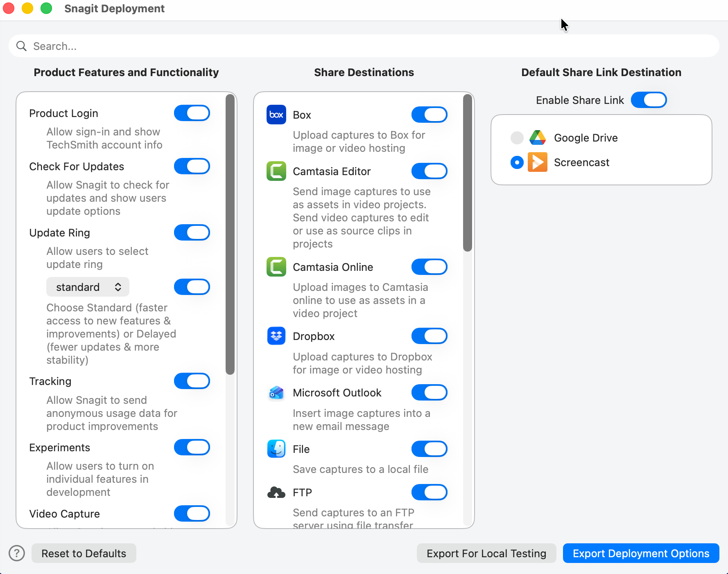Viewport: 728px width, 574px height.
Task: Disable Dropbox destination switch
Action: [x=430, y=336]
